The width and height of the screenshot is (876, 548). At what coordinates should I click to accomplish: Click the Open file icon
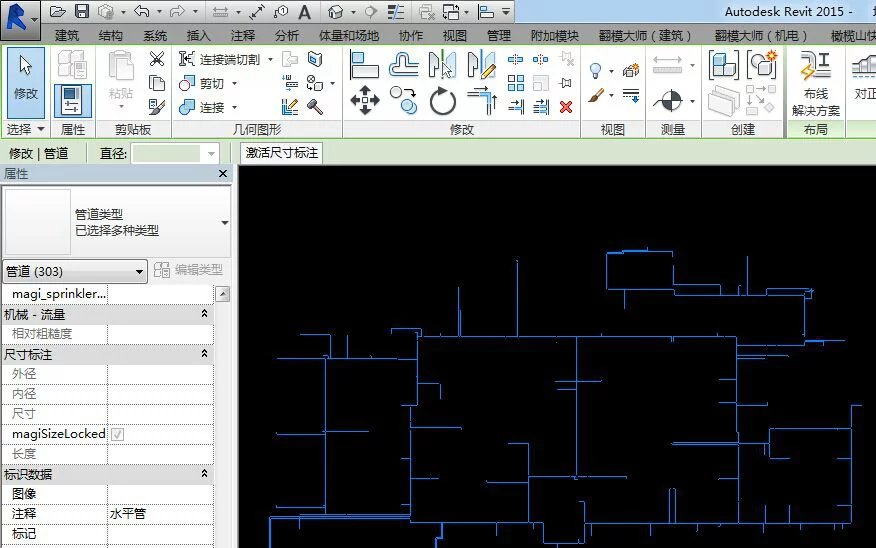click(x=58, y=11)
